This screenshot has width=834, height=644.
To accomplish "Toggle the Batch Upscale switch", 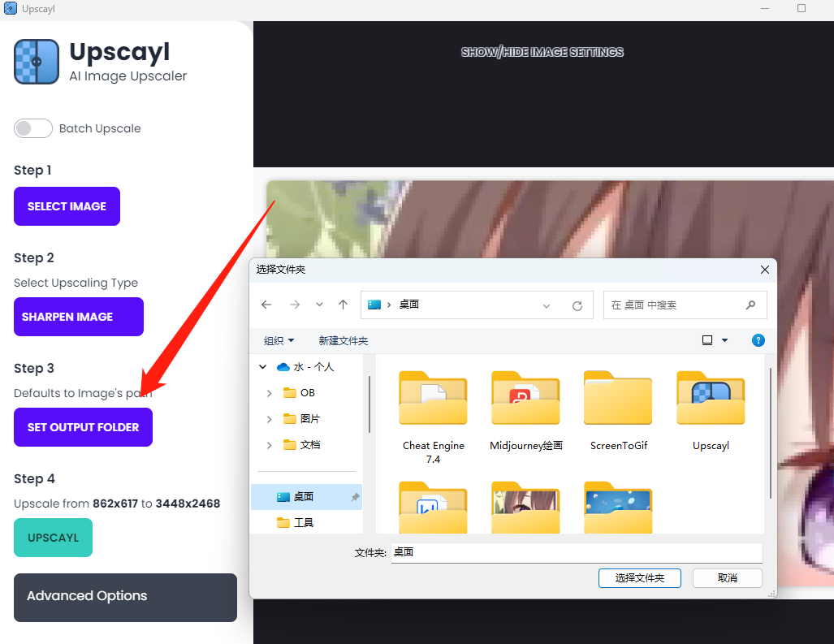I will (33, 128).
